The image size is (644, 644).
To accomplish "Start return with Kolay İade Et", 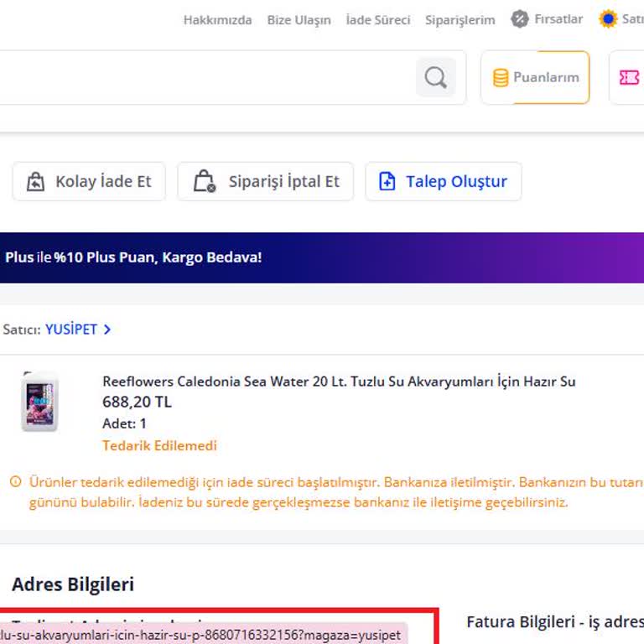I will click(89, 182).
